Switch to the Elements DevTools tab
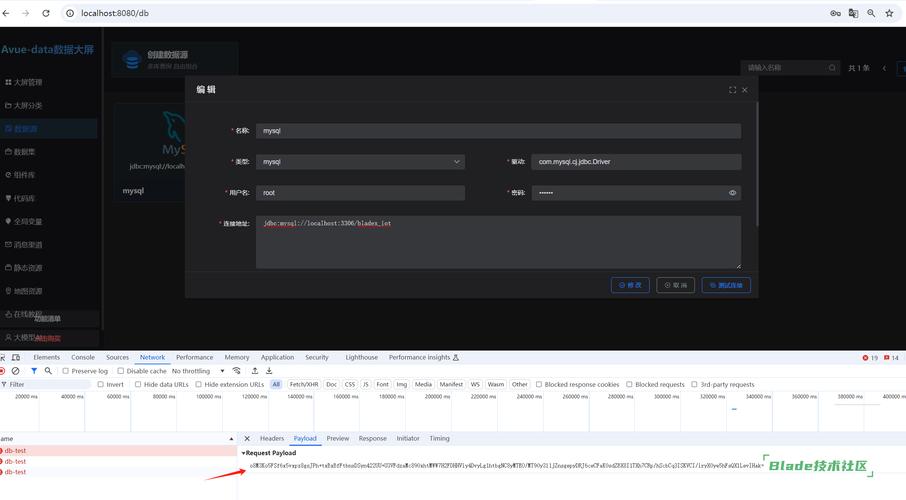This screenshot has height=500, width=906. 46,357
